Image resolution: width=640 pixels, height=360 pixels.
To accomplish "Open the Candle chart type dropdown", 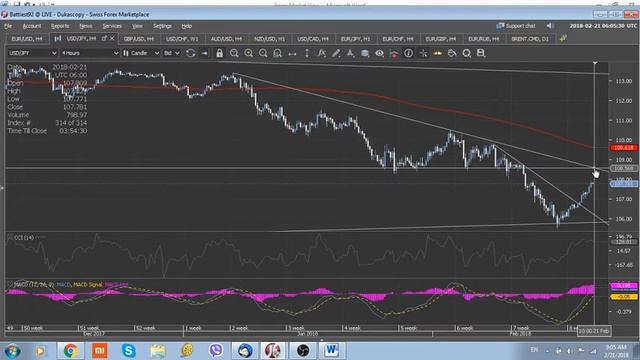I will click(141, 53).
